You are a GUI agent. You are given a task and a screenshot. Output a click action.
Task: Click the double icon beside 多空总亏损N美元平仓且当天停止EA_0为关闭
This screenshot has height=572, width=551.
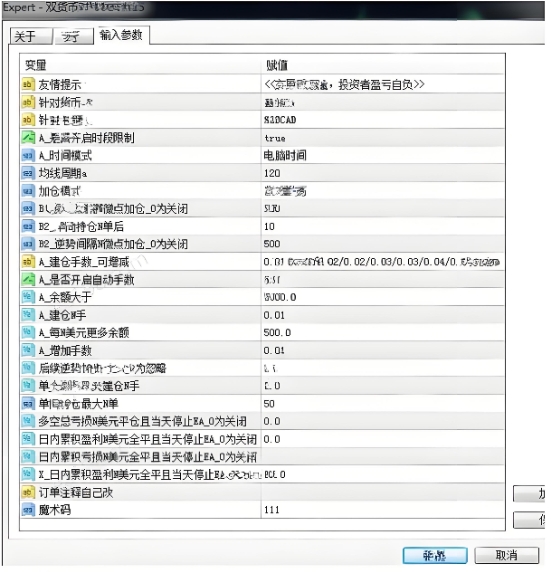click(28, 422)
